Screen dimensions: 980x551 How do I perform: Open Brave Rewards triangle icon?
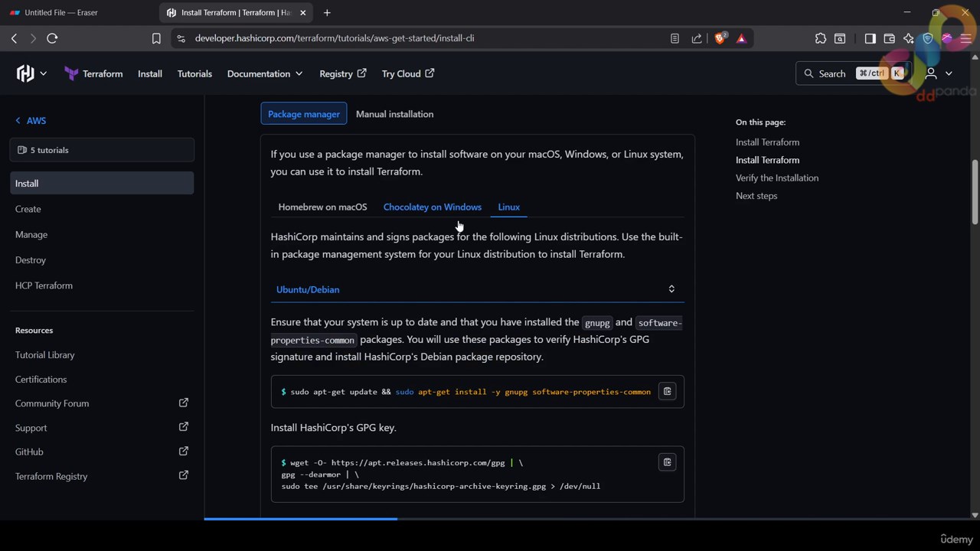point(741,38)
